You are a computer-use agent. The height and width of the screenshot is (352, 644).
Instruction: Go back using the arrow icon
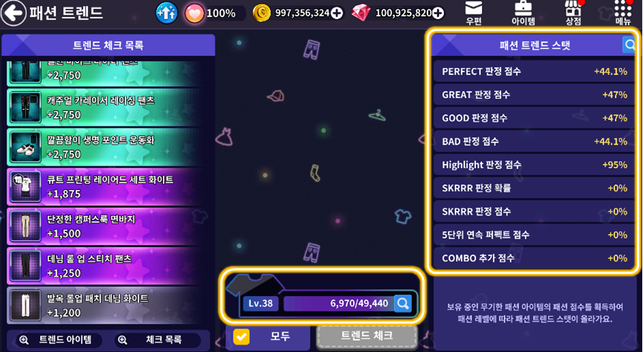[13, 13]
